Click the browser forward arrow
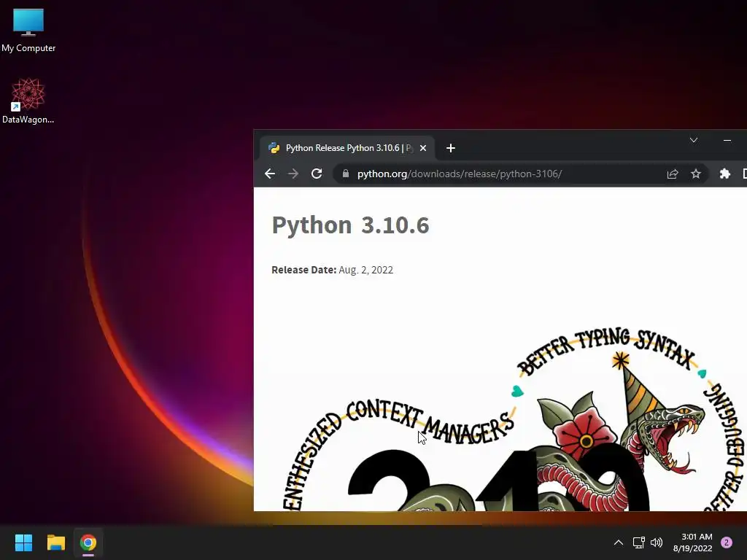 pyautogui.click(x=293, y=174)
